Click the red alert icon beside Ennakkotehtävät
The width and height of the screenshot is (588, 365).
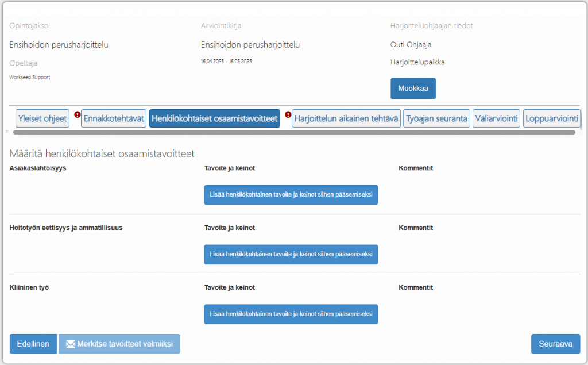(x=77, y=114)
